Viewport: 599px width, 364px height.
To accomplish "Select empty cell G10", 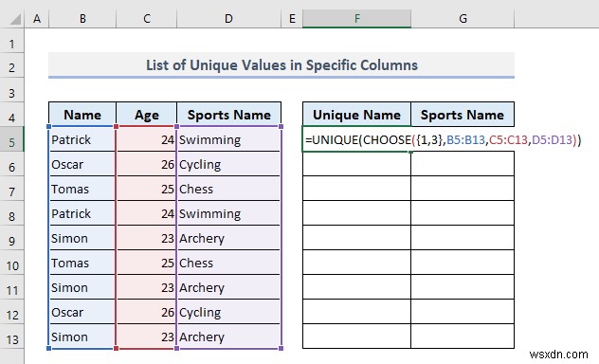I will click(x=463, y=263).
